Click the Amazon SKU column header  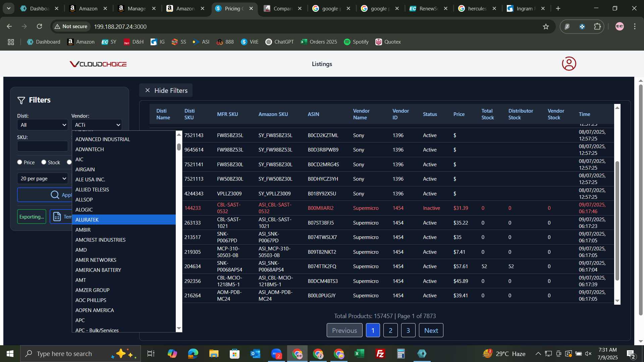click(273, 114)
